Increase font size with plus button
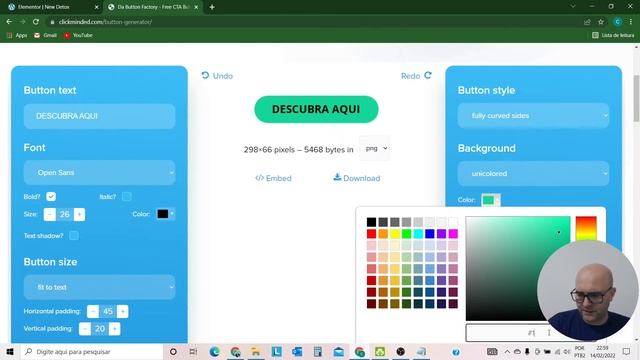 [80, 214]
